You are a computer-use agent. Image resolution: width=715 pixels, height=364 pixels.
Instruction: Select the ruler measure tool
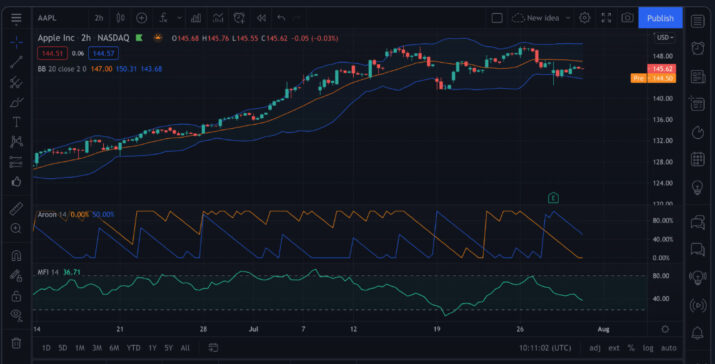pos(16,208)
